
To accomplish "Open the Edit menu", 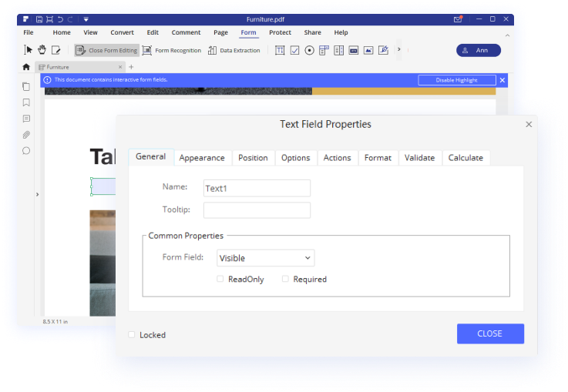I will click(153, 32).
